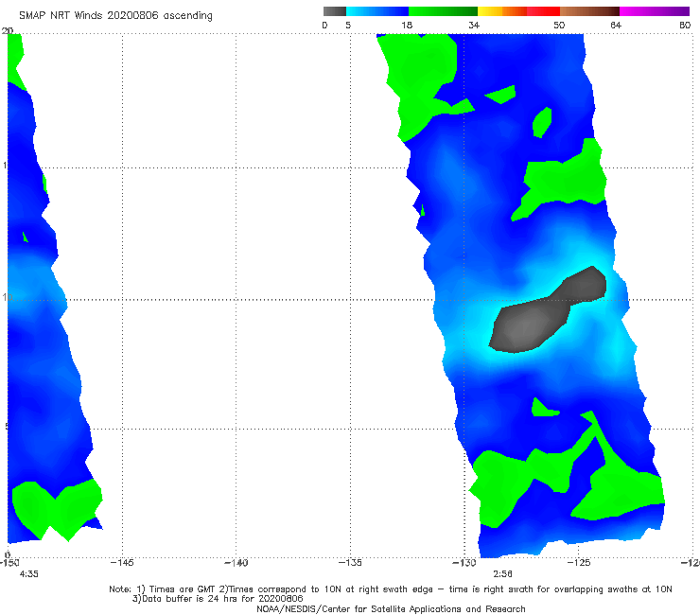
Task: Click the 'Data buffer is 24 hrs' note line
Action: coord(218,599)
